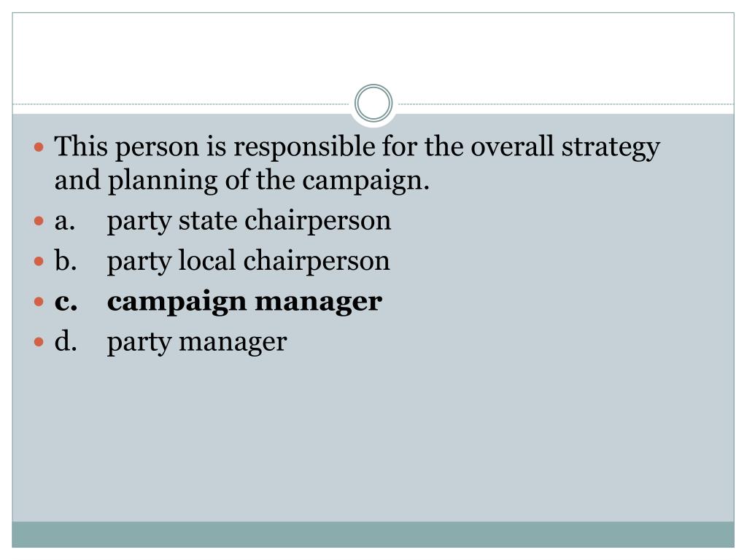Select answer 'party manager'
Image resolution: width=747 pixels, height=560 pixels.
click(197, 342)
